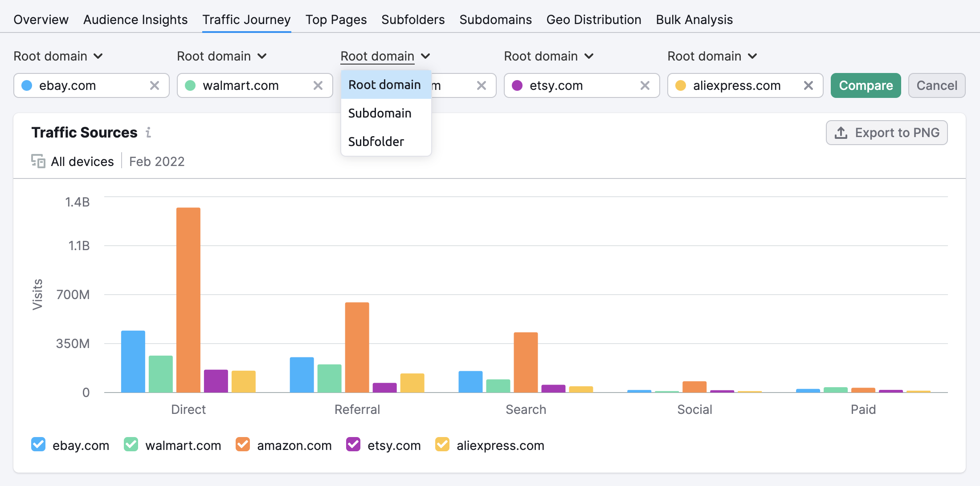Click the upload icon in Export button
The height and width of the screenshot is (486, 980).
point(841,133)
